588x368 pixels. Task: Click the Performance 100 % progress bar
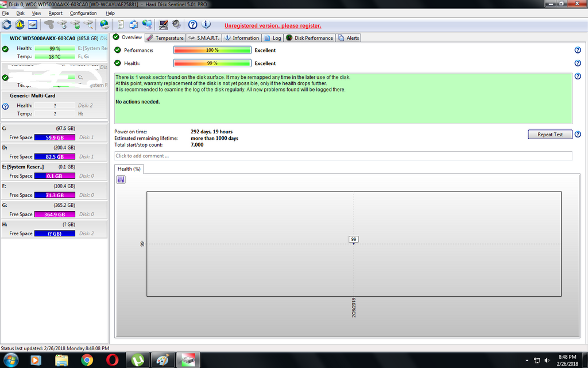point(212,50)
